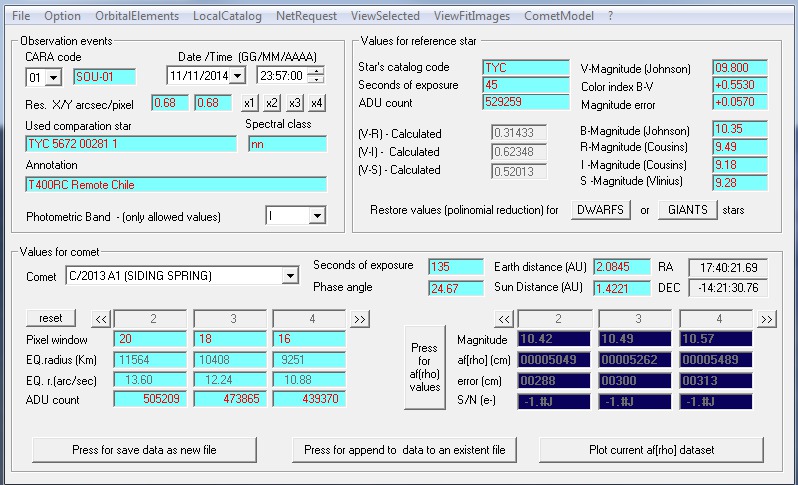Click the >> button beside Magnitude columns
798x485 pixels.
click(x=766, y=319)
